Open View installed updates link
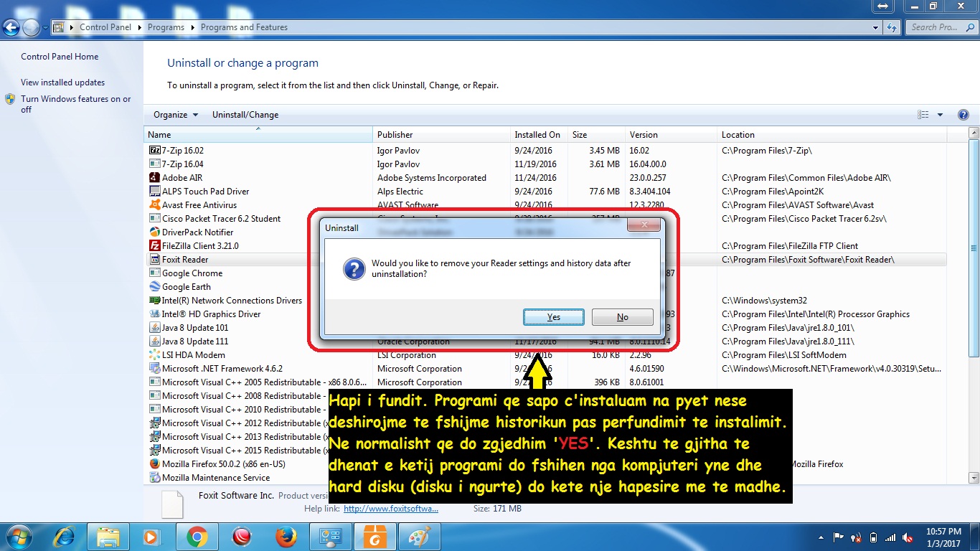Viewport: 980px width, 551px height. click(x=62, y=83)
